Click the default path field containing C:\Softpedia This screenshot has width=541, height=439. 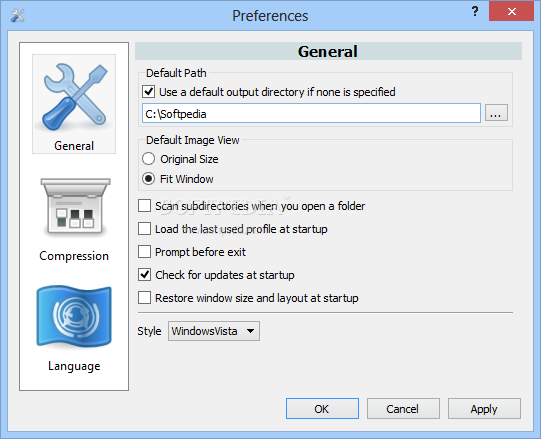[x=311, y=113]
